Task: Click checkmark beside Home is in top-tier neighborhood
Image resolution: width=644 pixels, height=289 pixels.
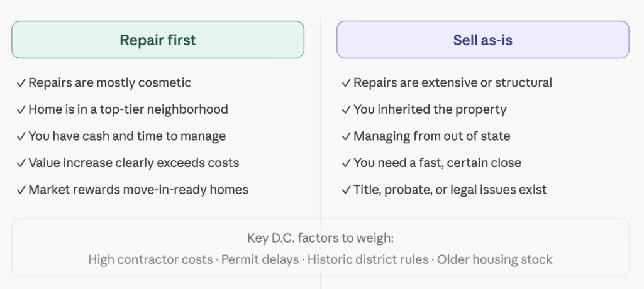Action: [21, 109]
